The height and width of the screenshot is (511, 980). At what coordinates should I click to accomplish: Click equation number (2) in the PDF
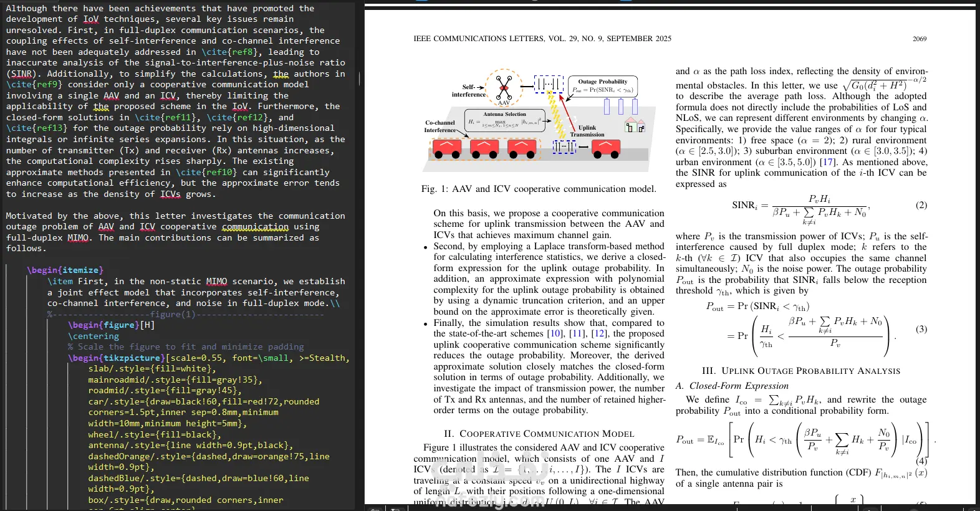[921, 205]
